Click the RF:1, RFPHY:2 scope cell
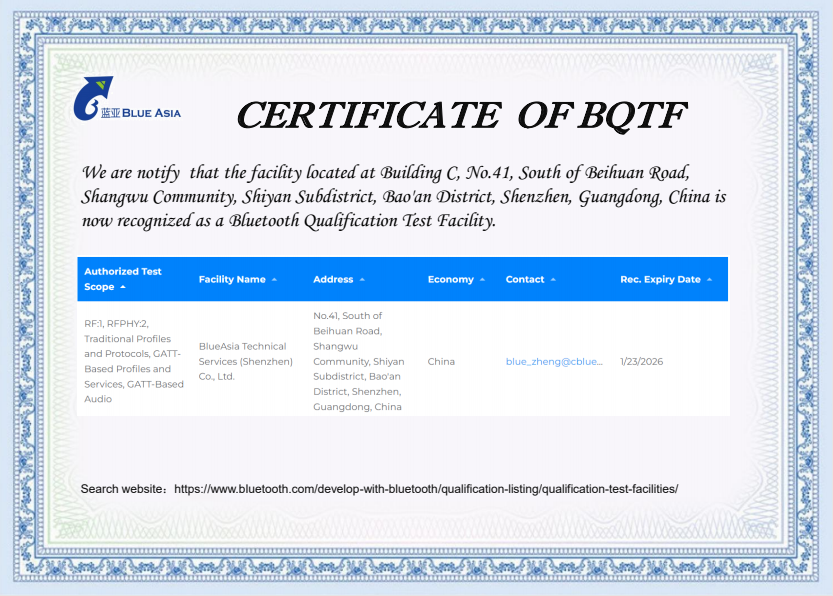 tap(134, 361)
